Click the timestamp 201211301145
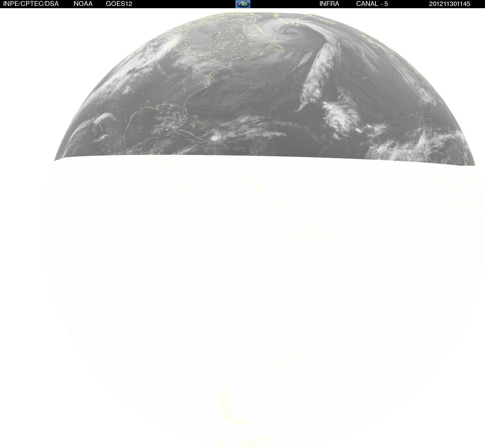485x448 pixels. point(450,4)
